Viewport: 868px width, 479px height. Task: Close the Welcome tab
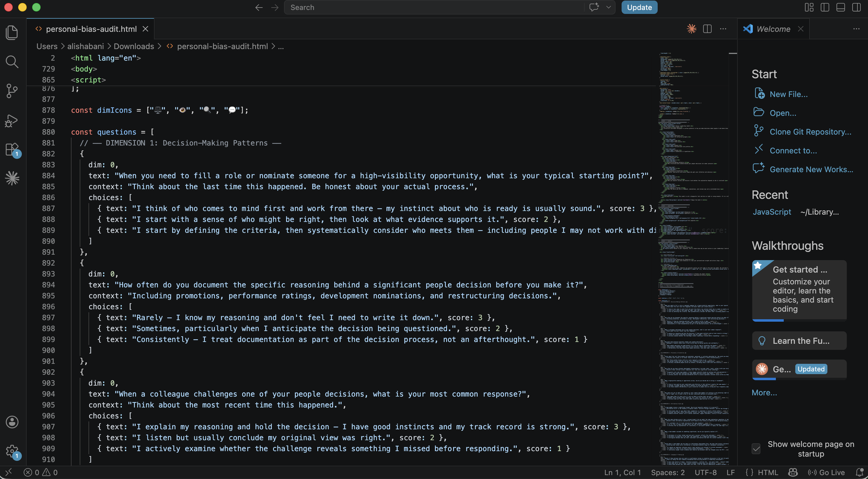coord(801,29)
